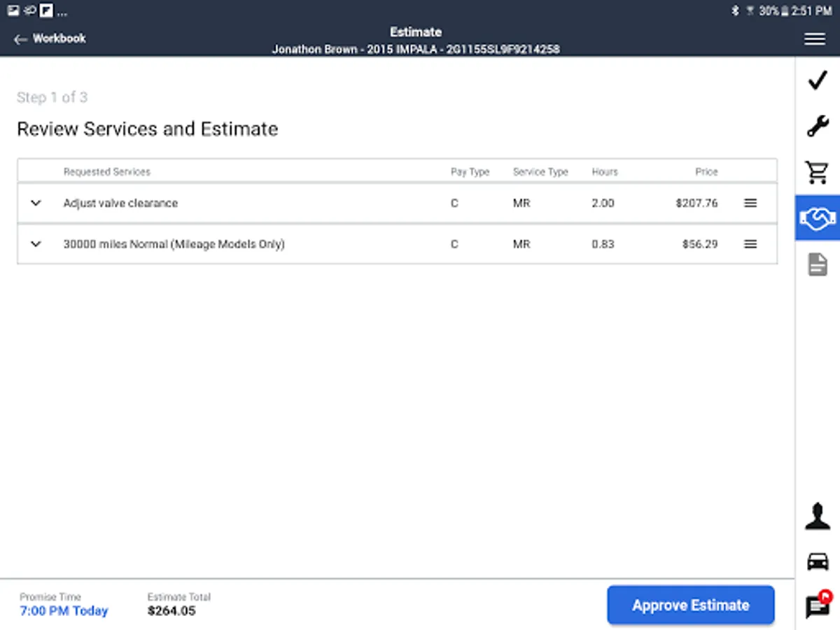Screen dimensions: 840x630
Task: Go back to Workbook
Action: tap(50, 39)
